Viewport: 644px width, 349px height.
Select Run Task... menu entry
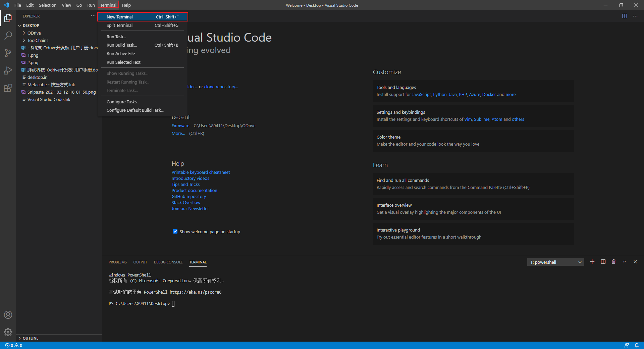coord(143,37)
